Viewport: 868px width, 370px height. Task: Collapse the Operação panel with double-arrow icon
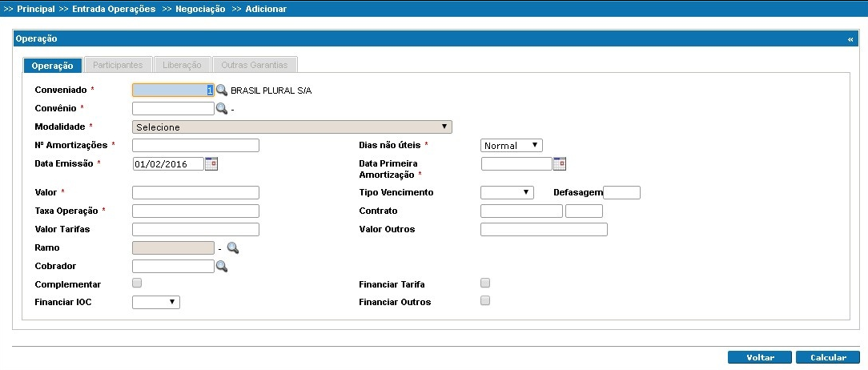click(x=850, y=38)
